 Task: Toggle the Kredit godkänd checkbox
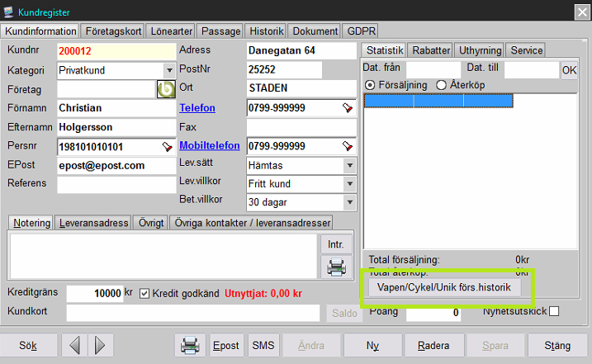click(x=144, y=293)
